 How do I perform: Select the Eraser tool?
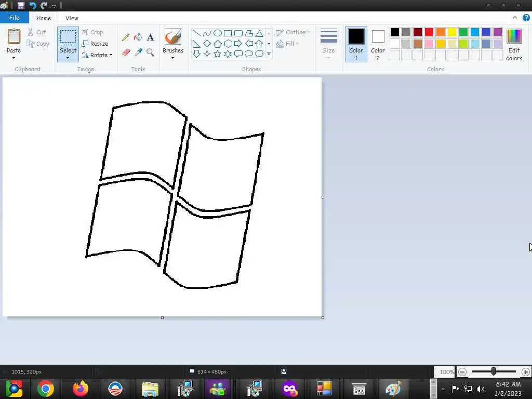click(x=126, y=52)
